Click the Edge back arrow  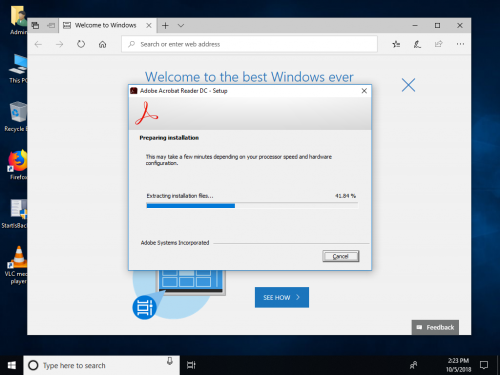(x=38, y=44)
